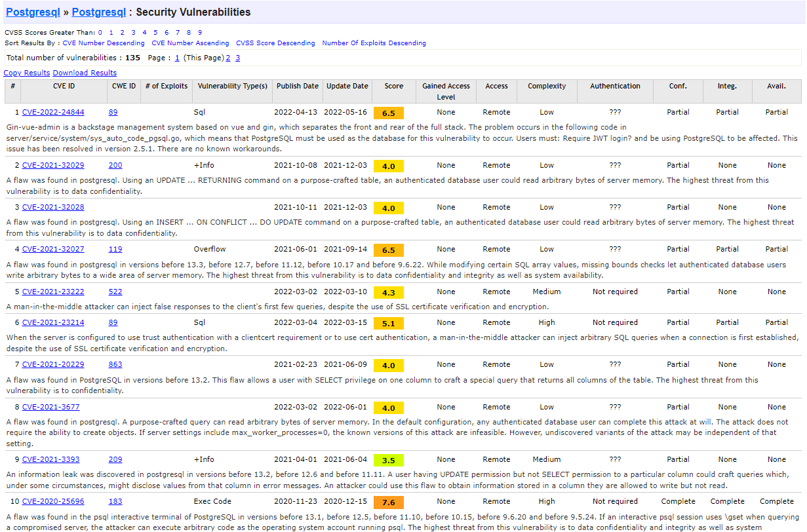Click publish date 2021-10-08
807x532 pixels.
(x=296, y=165)
